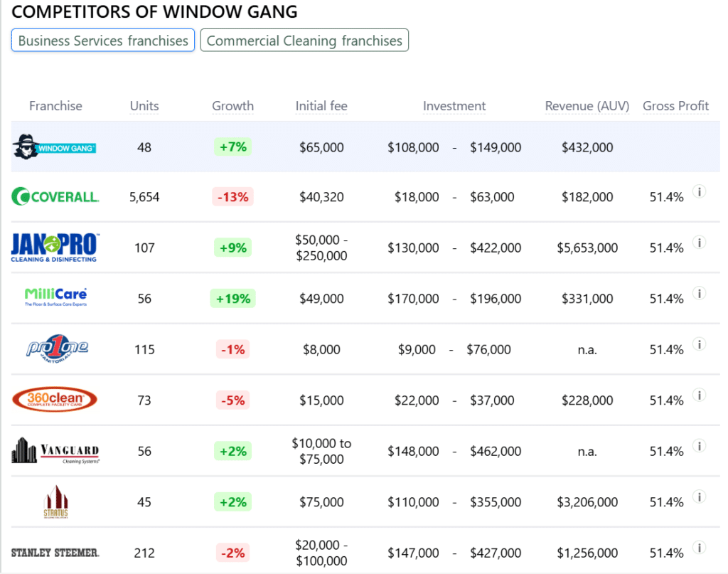728x574 pixels.
Task: Click the $20,000 - $100,000 fee for Stanley Steemer
Action: point(321,553)
